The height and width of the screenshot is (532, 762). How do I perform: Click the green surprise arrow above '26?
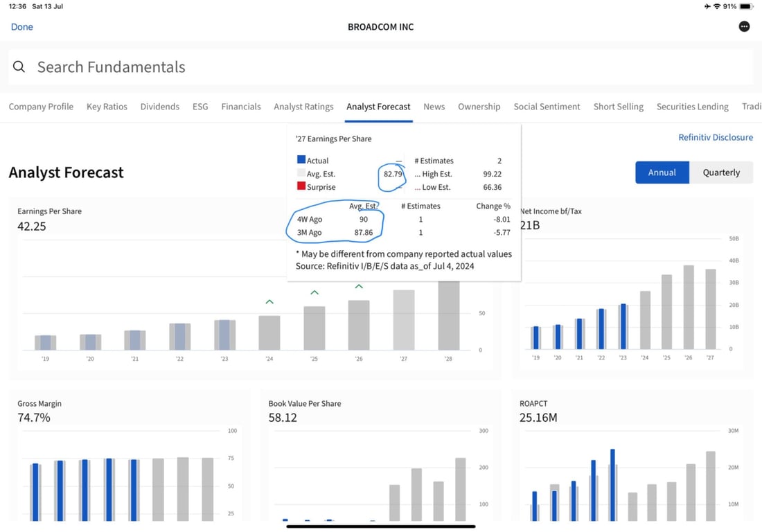(359, 286)
